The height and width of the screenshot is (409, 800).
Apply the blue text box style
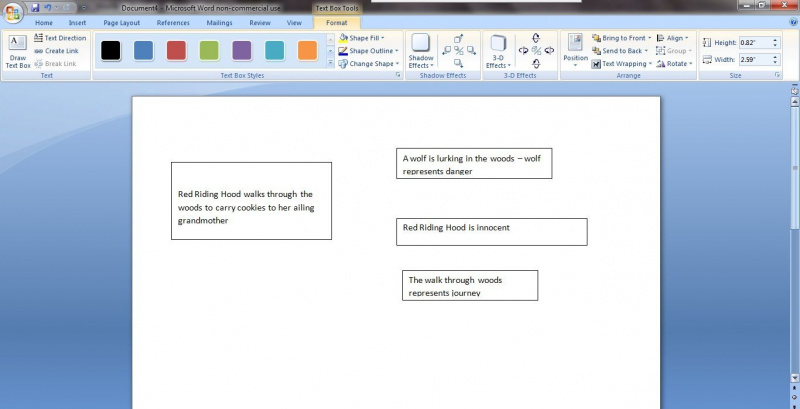[143, 50]
